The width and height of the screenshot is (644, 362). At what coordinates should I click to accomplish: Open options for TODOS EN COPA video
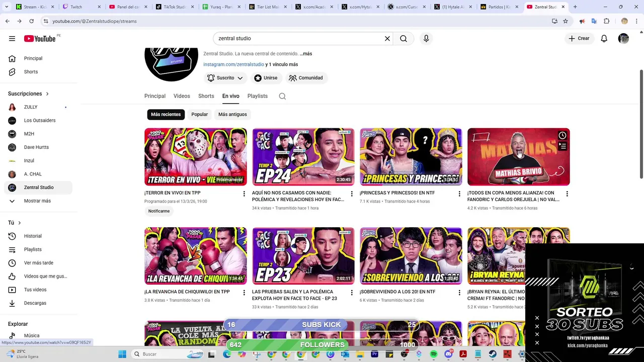[x=567, y=194]
